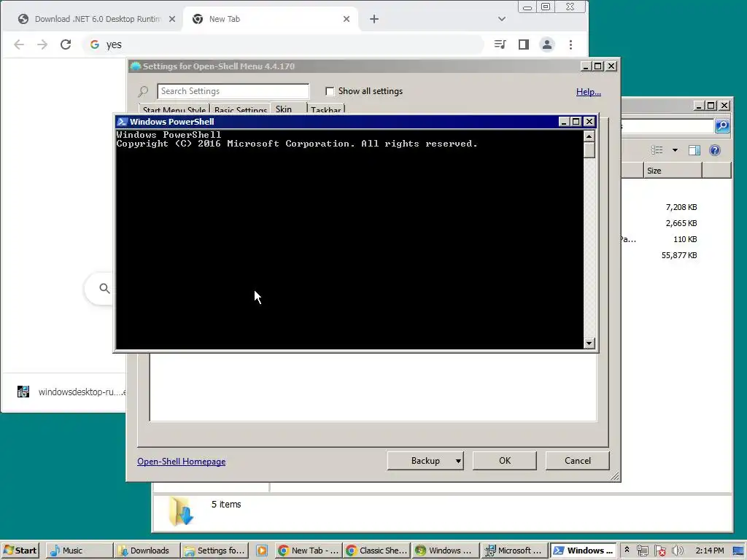Open Explorer's blue help icon
This screenshot has height=560, width=747.
715,150
